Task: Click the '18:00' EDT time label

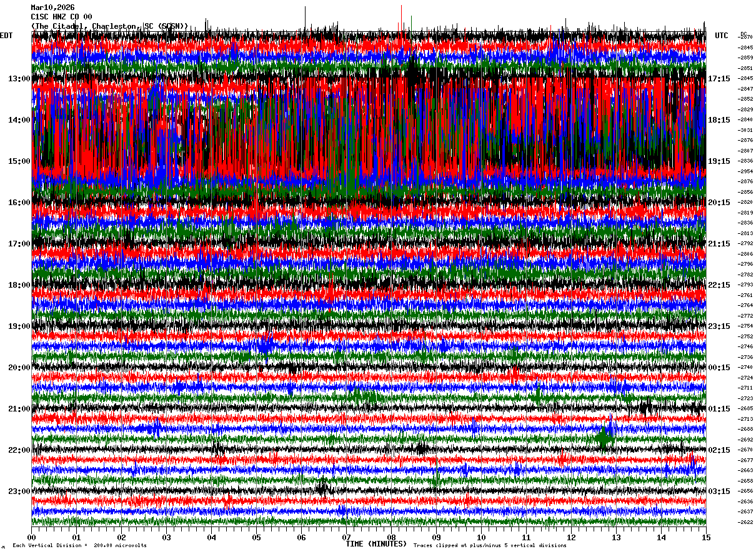Action: coord(19,285)
